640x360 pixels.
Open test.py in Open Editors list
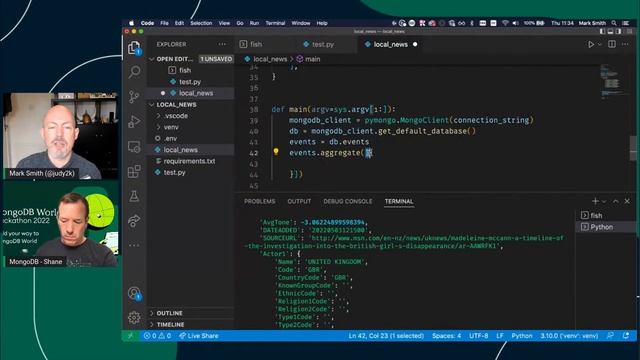pos(191,82)
